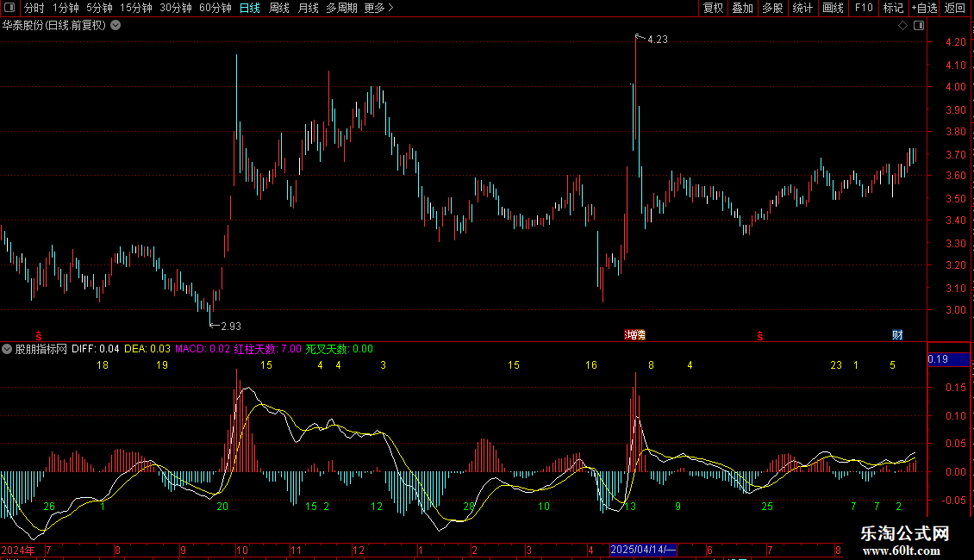This screenshot has height=560, width=974.
Task: Open the 多周期 multi-period view
Action: 341,8
